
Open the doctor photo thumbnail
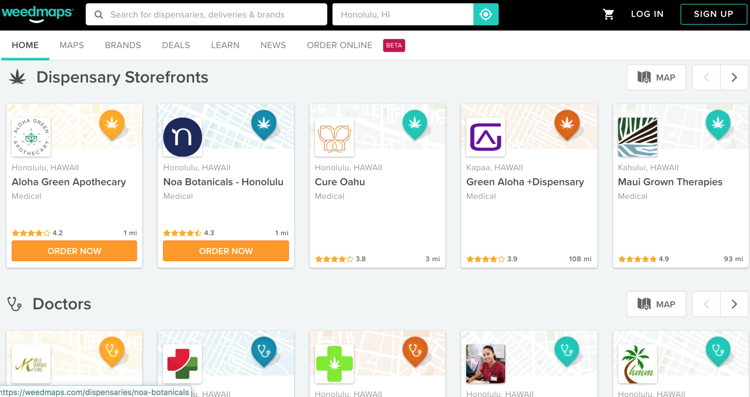(x=485, y=364)
